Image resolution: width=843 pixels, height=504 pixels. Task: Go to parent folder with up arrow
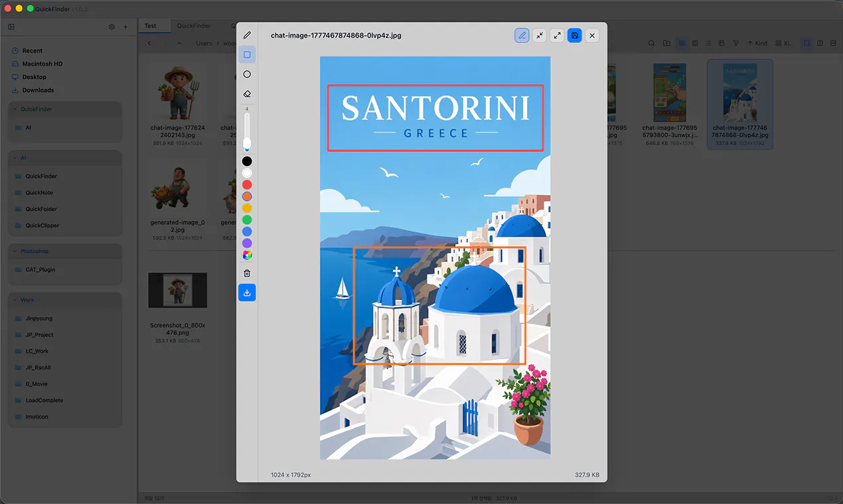179,43
